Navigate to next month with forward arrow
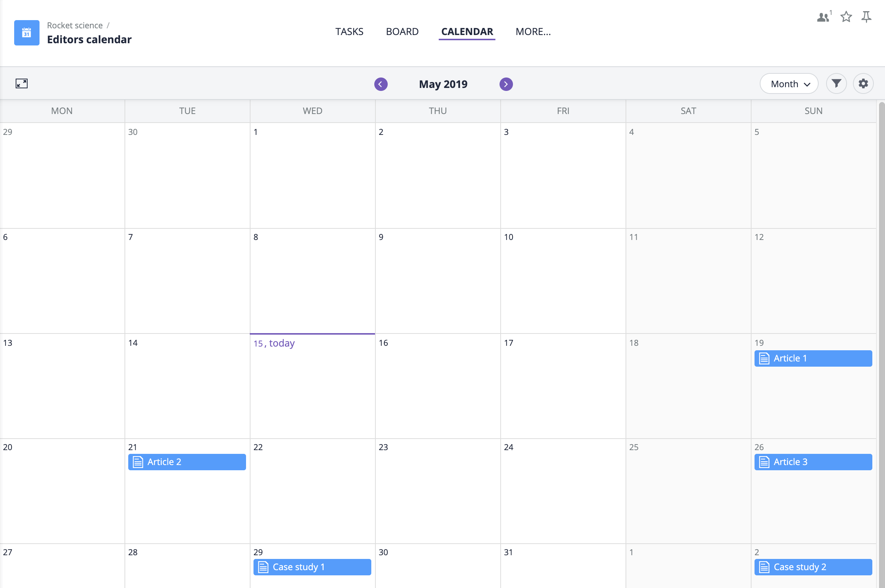This screenshot has width=885, height=588. pyautogui.click(x=506, y=83)
